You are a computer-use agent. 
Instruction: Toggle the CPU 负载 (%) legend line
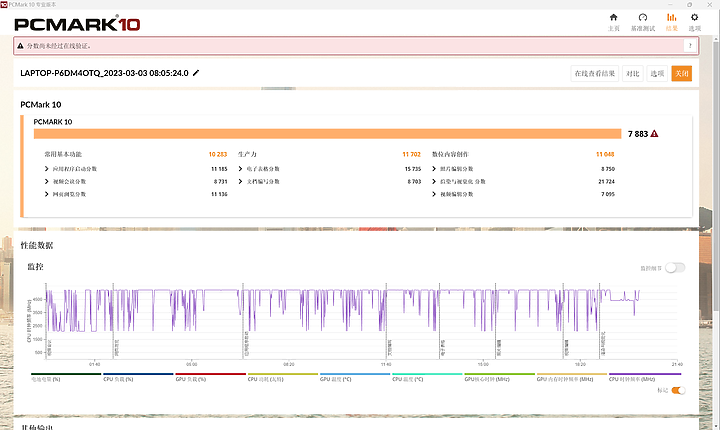(x=138, y=377)
